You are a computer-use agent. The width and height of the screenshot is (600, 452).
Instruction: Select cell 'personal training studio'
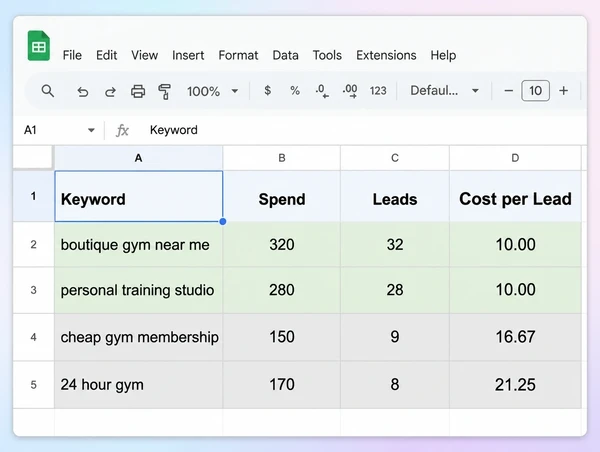(139, 290)
